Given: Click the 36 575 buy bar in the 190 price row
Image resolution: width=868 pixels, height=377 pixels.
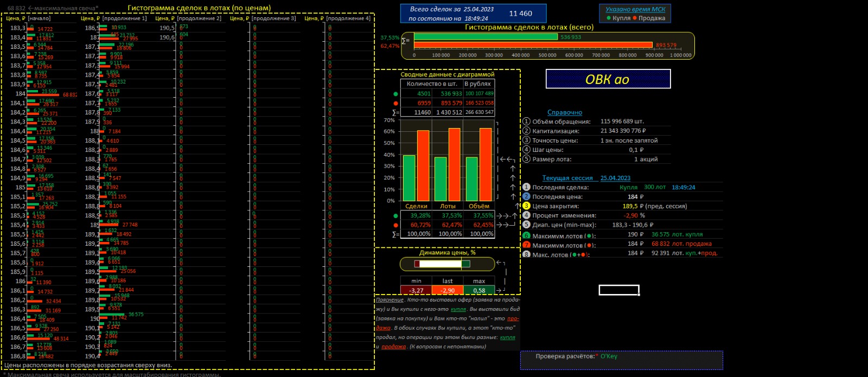Looking at the screenshot, I should (x=113, y=314).
